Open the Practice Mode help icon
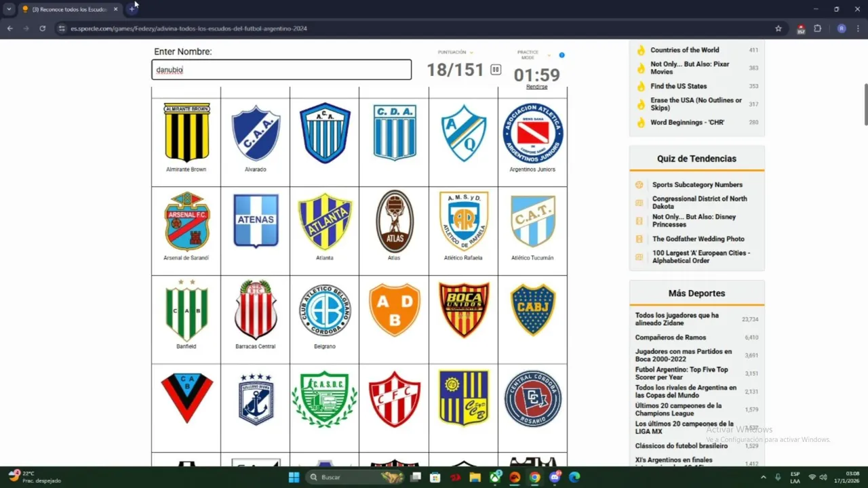 tap(561, 55)
